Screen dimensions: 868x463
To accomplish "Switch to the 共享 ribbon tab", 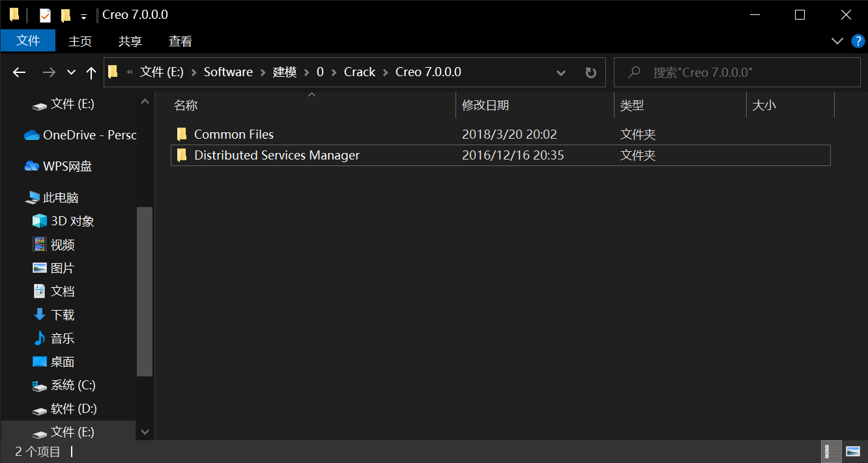I will [x=130, y=41].
